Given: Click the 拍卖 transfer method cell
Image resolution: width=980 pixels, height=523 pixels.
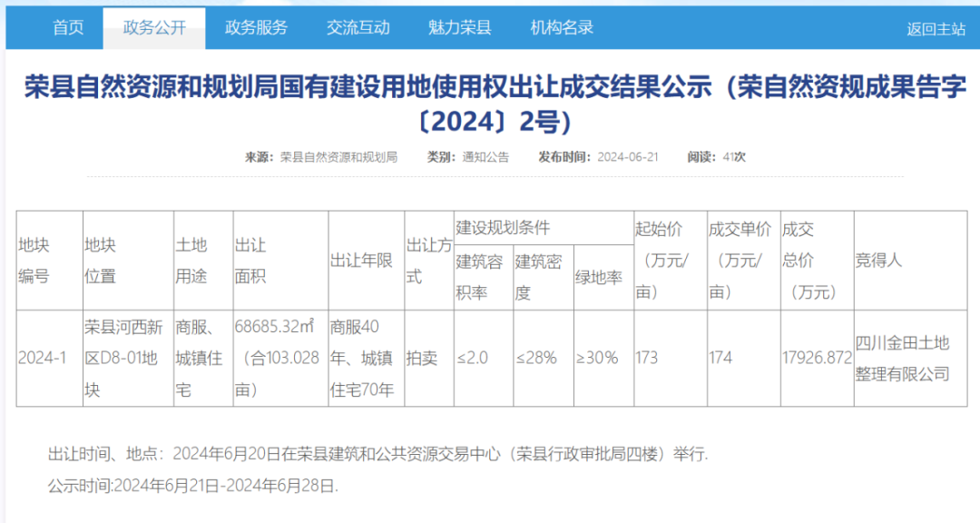Looking at the screenshot, I should (421, 358).
